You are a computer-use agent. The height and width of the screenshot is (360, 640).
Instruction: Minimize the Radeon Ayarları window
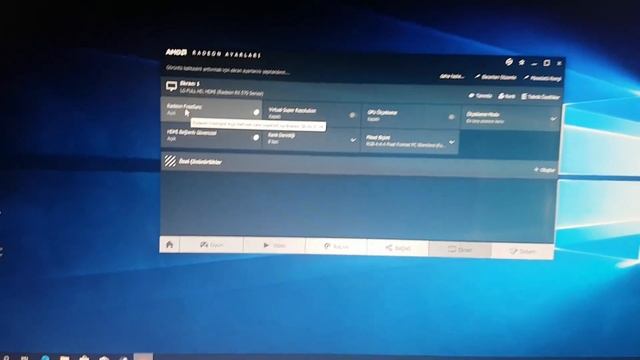[534, 64]
